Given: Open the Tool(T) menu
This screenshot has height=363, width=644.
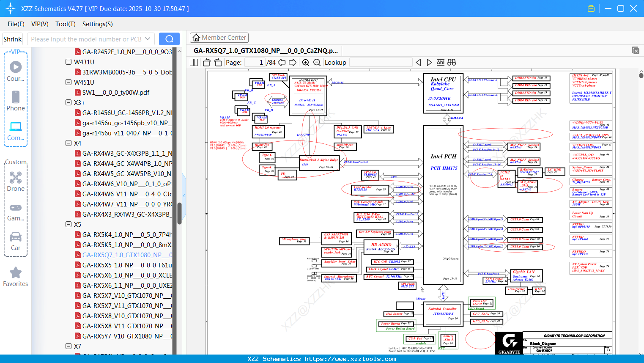Looking at the screenshot, I should pos(66,24).
